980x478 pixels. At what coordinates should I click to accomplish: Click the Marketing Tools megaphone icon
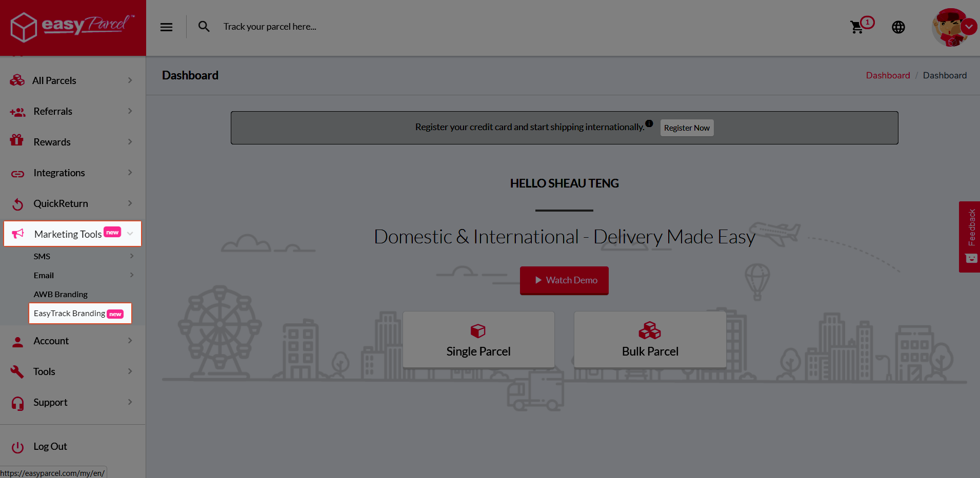click(x=18, y=234)
